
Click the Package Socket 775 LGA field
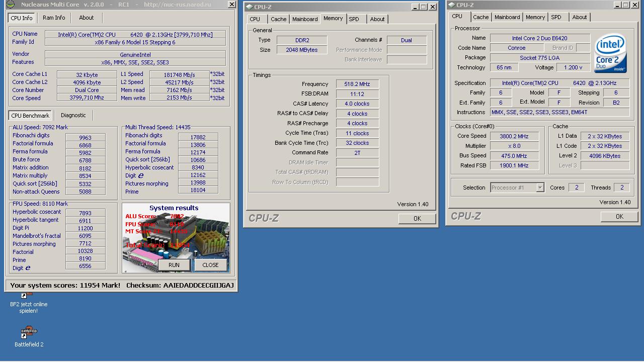pyautogui.click(x=540, y=58)
